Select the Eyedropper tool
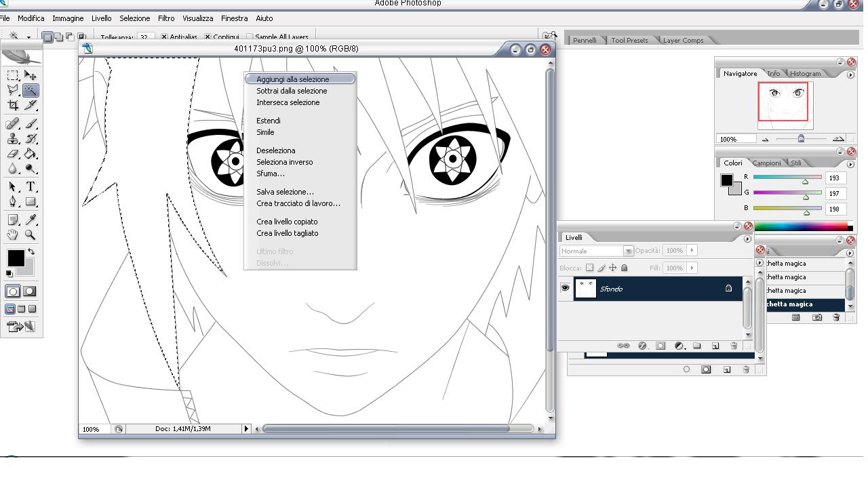This screenshot has width=868, height=488. [31, 220]
